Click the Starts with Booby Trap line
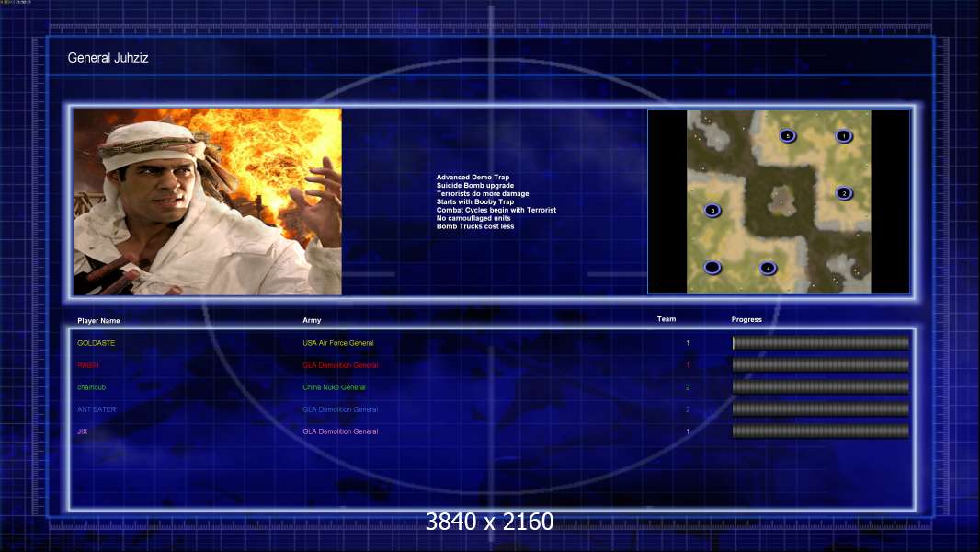This screenshot has height=552, width=980. [x=475, y=201]
